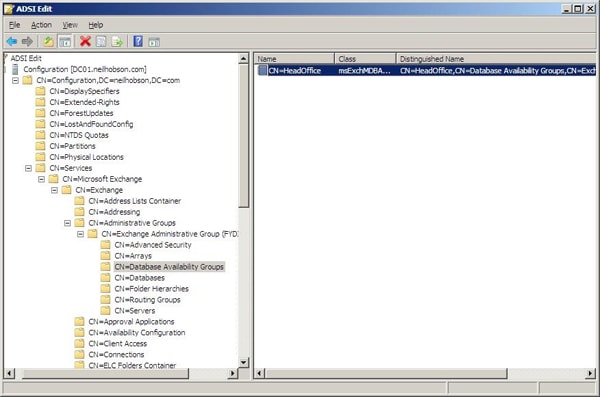
Task: Click results pane horizontal scroll right arrow
Action: coord(591,373)
